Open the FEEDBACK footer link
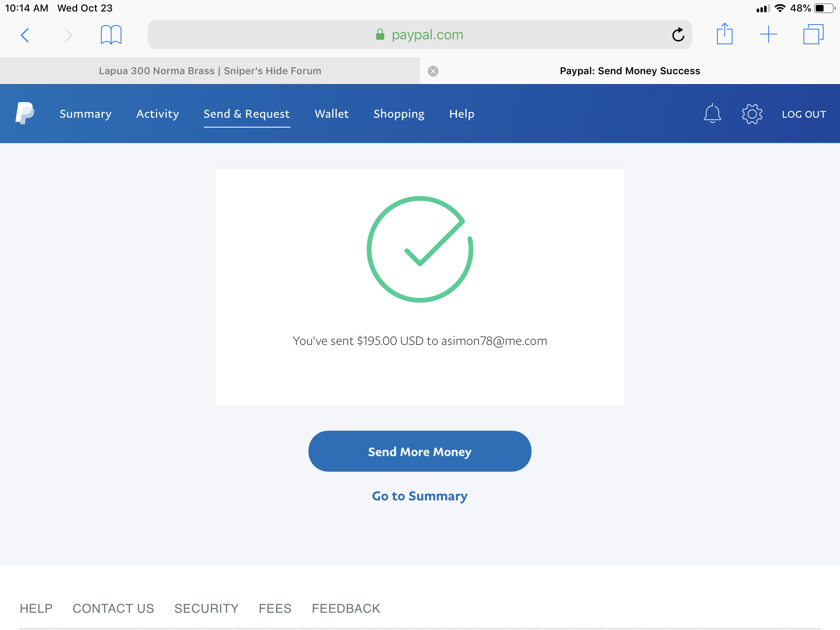 346,608
